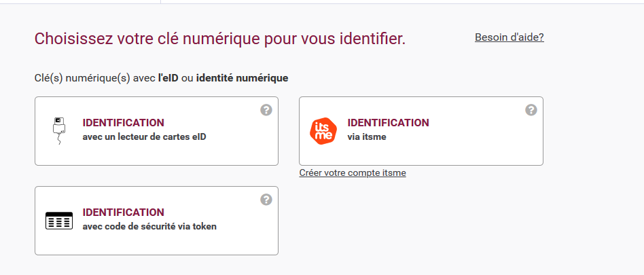The height and width of the screenshot is (275, 644).
Task: Click the bold "identité numérique" text
Action: coord(242,78)
